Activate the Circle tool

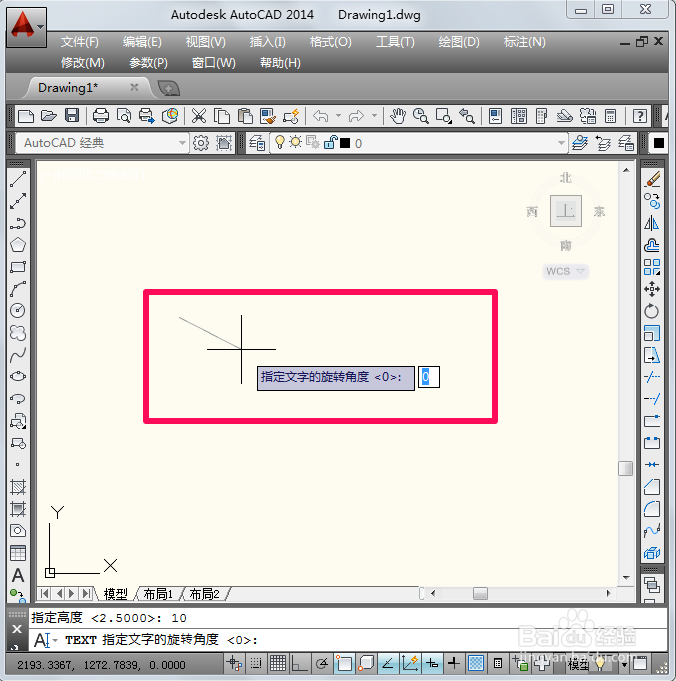pyautogui.click(x=18, y=310)
